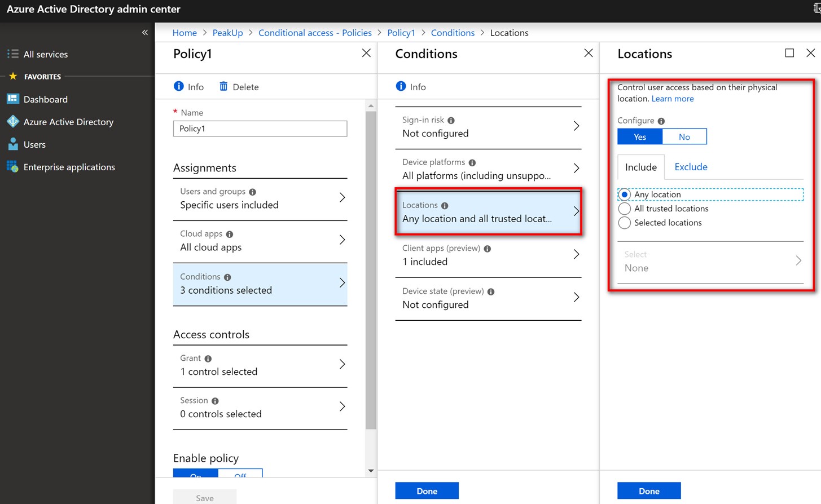Expand Conditions row in Policy1
Screen dimensions: 821x504
coord(260,284)
